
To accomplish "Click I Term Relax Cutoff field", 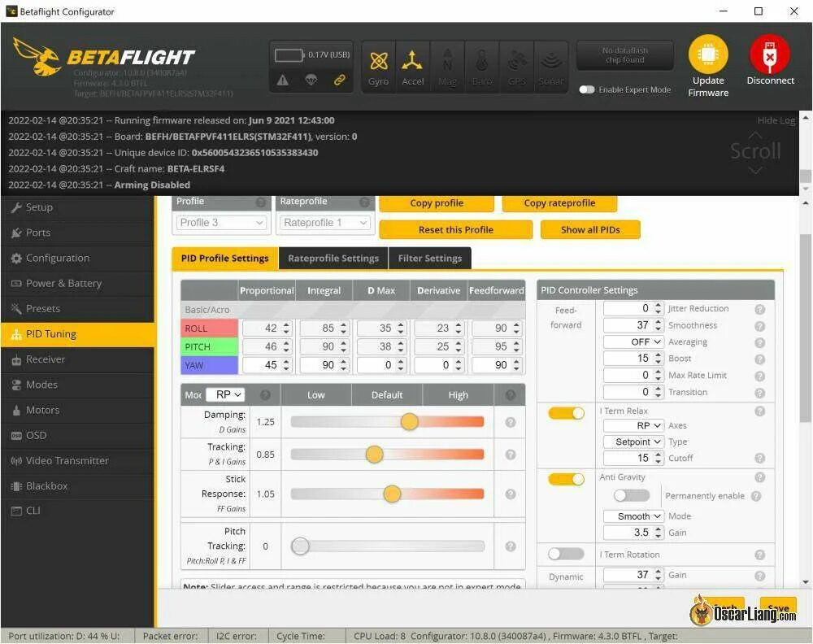I will coord(633,459).
